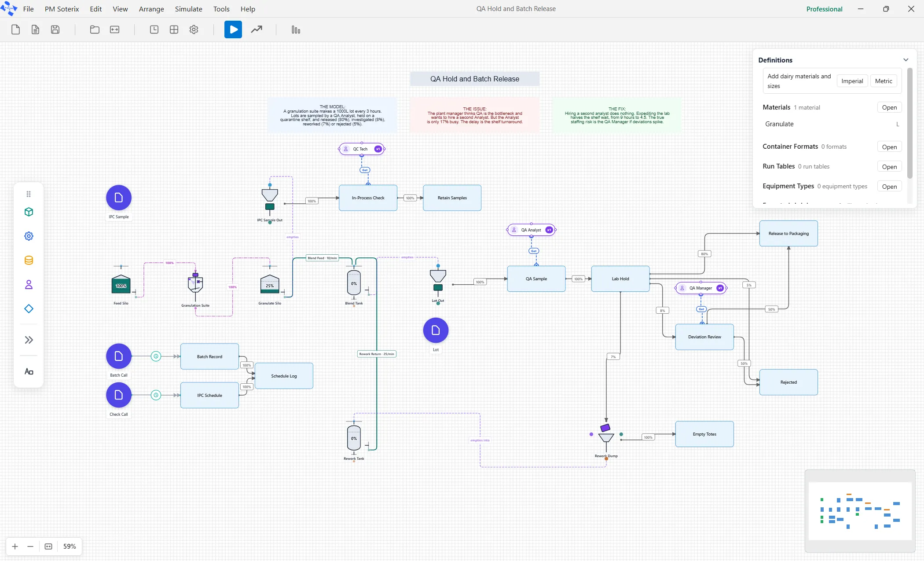Viewport: 924px width, 561px height.
Task: Select the green cube palette icon
Action: (29, 212)
